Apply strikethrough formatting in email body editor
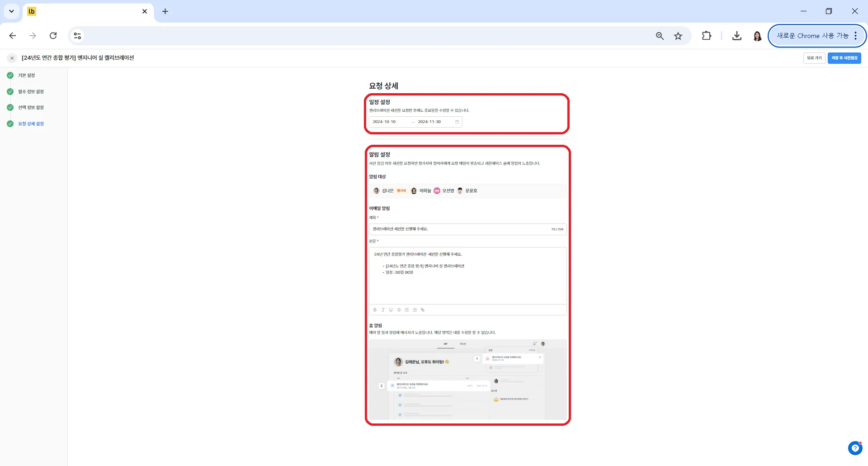Screen dimensions: 868x466 pos(399,310)
